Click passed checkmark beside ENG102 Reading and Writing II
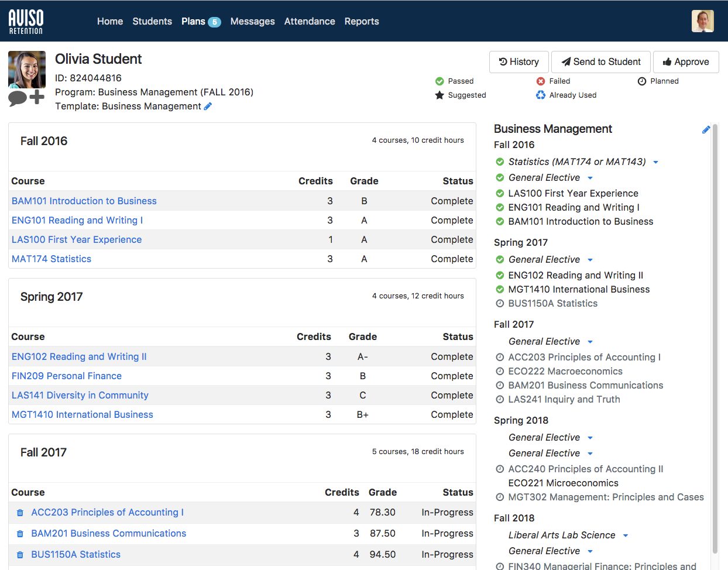This screenshot has height=570, width=728. pyautogui.click(x=500, y=275)
